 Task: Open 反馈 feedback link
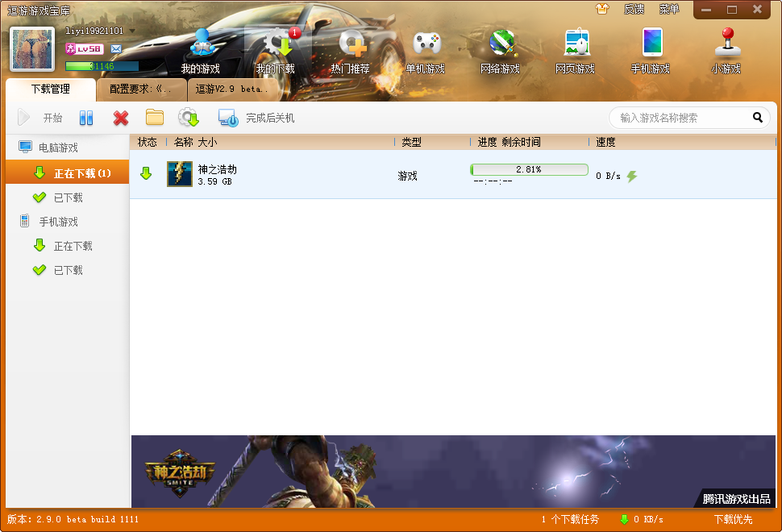point(634,9)
